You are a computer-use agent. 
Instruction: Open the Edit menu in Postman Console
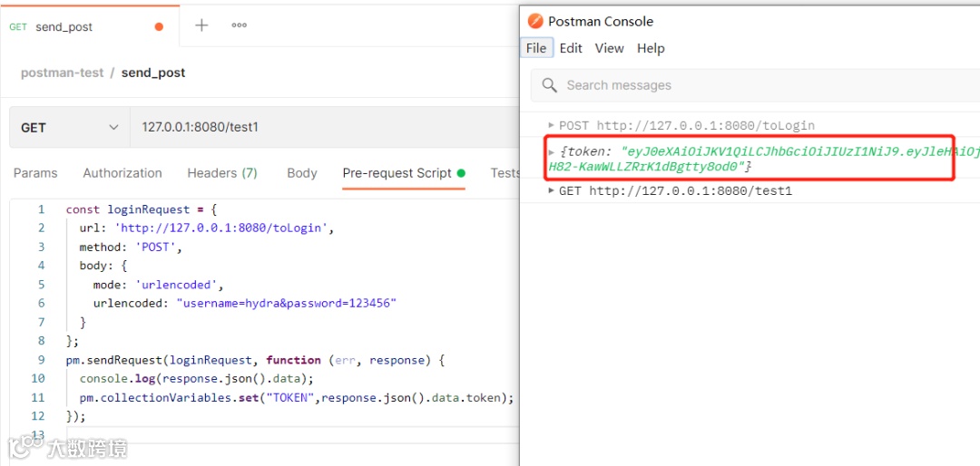[x=571, y=48]
